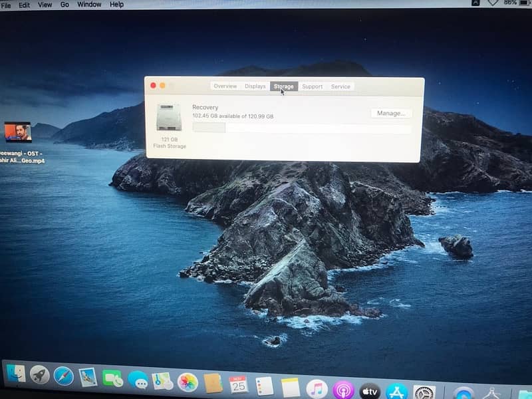Open the Window menu in menu bar
The height and width of the screenshot is (399, 532).
click(x=89, y=5)
